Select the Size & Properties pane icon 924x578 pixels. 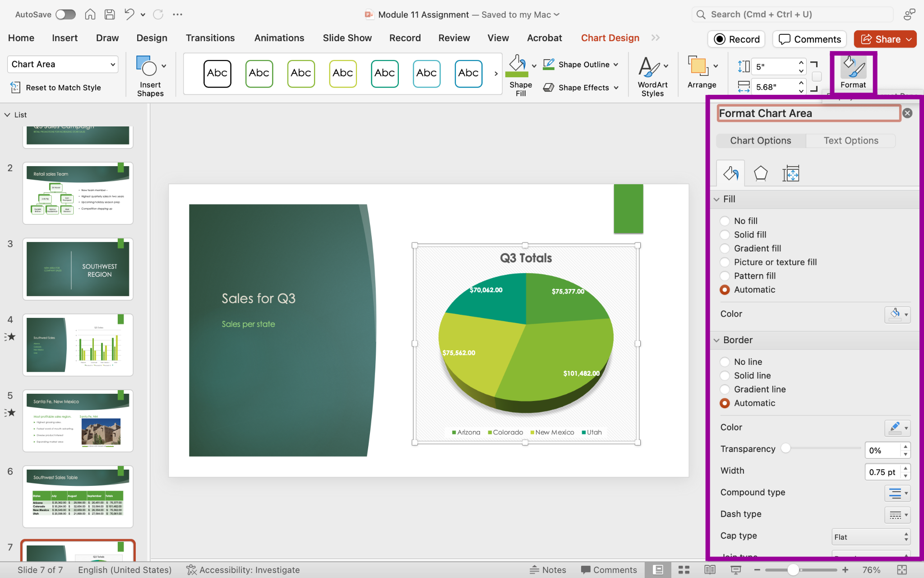coord(791,173)
